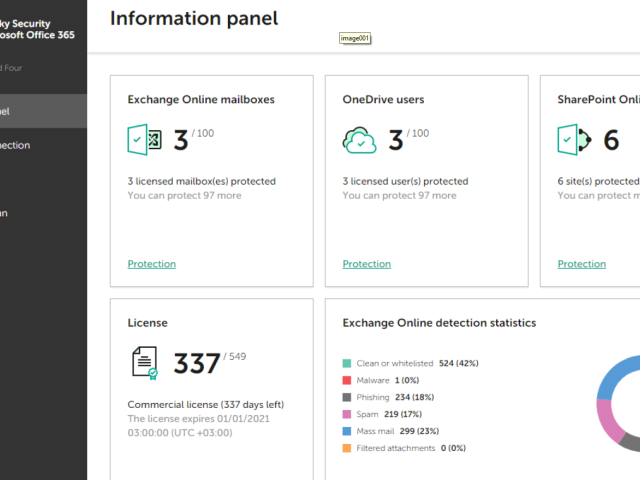The height and width of the screenshot is (480, 640).
Task: Click 'Filtered attachments' legend label
Action: click(396, 448)
